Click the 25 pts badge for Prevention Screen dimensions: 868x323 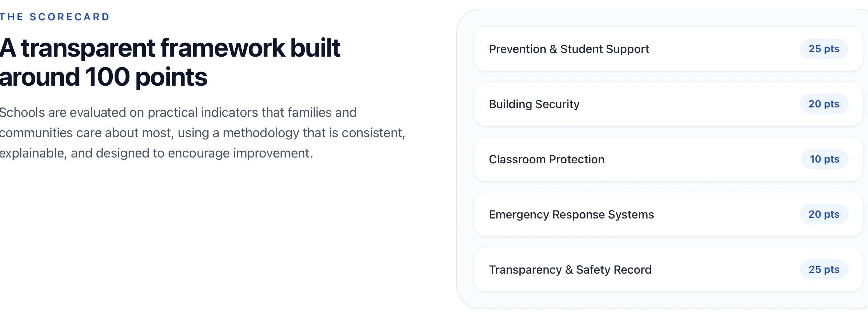point(824,49)
